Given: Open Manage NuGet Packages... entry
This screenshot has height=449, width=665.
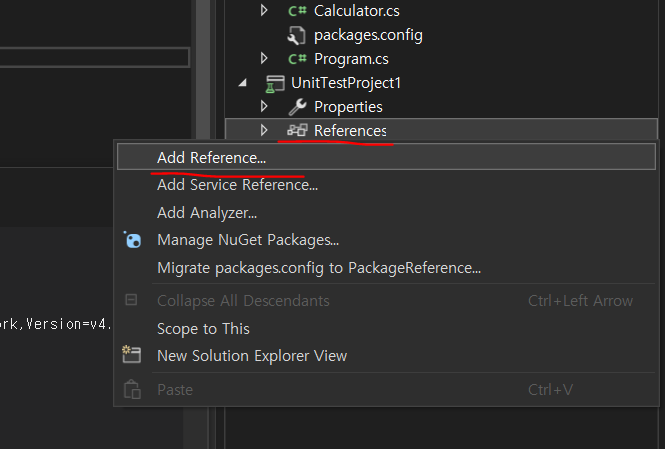Looking at the screenshot, I should [x=248, y=240].
